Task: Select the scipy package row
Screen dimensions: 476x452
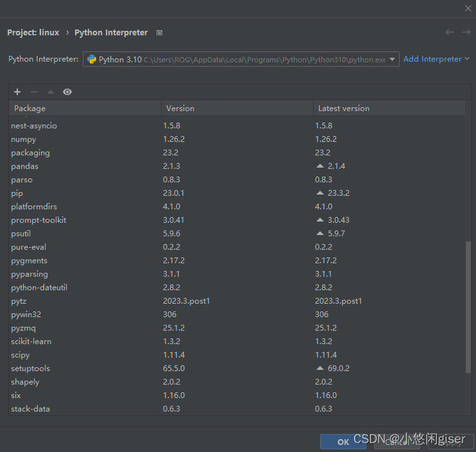Action: click(237, 355)
